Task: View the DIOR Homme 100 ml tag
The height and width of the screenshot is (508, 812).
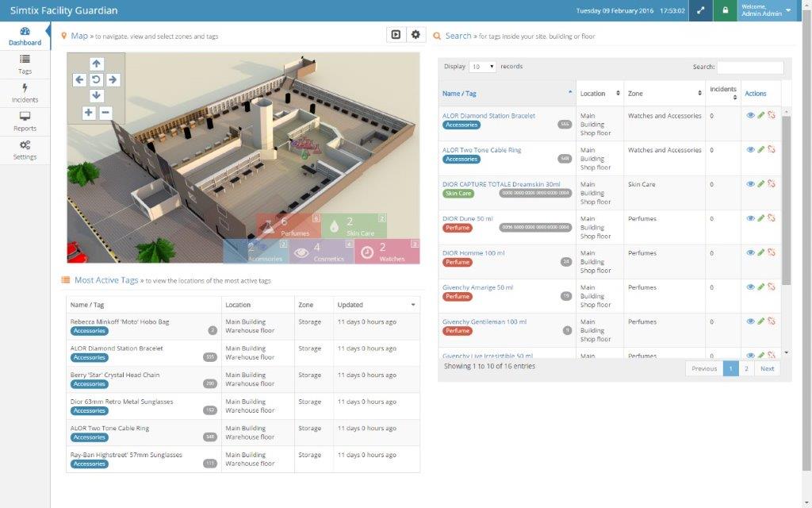Action: click(750, 252)
